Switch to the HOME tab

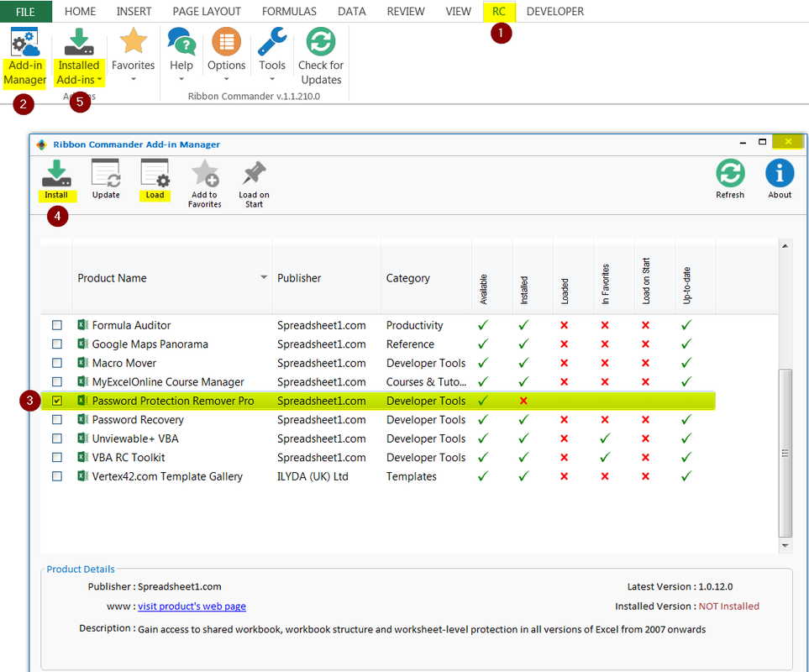80,12
